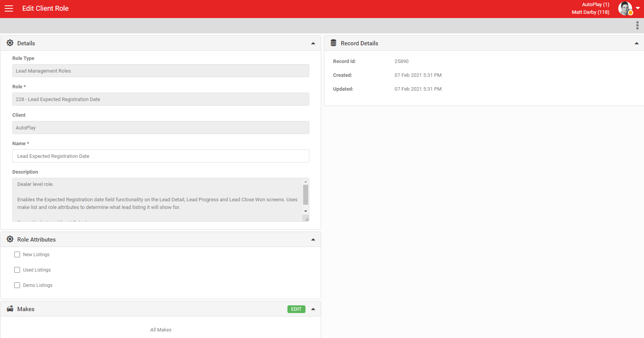Image resolution: width=644 pixels, height=338 pixels.
Task: Click the Updated date value
Action: [418, 89]
